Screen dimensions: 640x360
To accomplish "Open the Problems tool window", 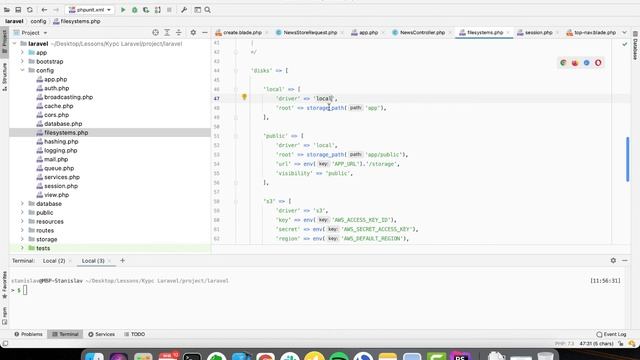I will (28, 334).
